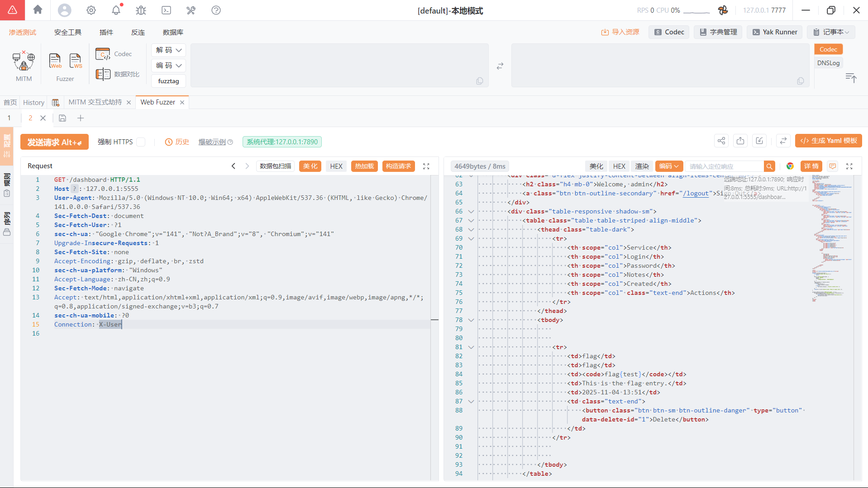Click the swap encode/decode arrows icon
Screen dimensions: 868x488
tap(500, 66)
